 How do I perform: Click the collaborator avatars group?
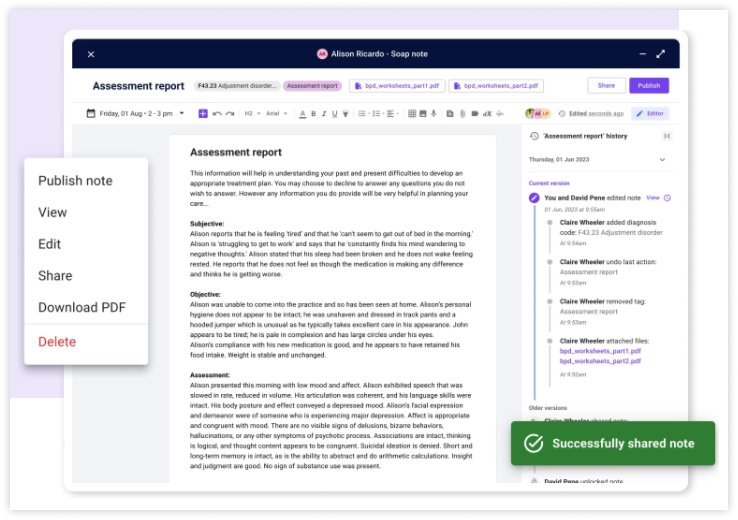pyautogui.click(x=538, y=113)
